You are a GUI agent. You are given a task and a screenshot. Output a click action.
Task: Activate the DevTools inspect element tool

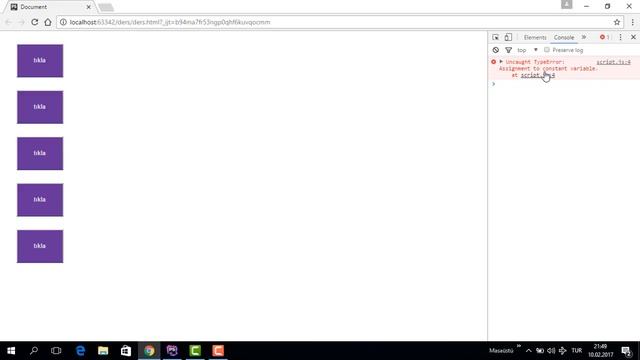pos(496,37)
